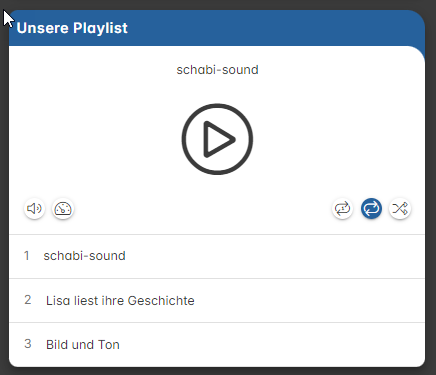The height and width of the screenshot is (375, 436).
Task: Open the playback speed gauge icon
Action: tap(63, 209)
